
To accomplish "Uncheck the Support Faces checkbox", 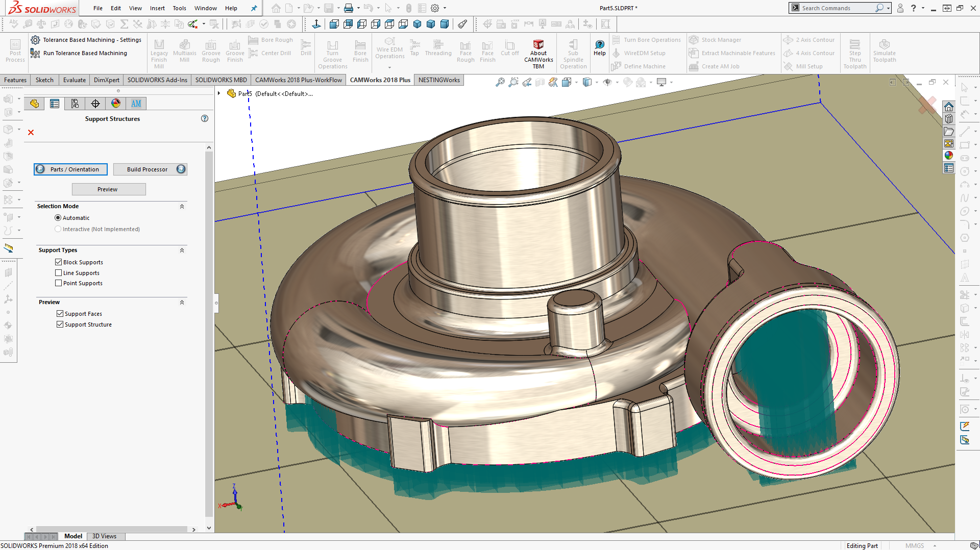I will (x=60, y=314).
